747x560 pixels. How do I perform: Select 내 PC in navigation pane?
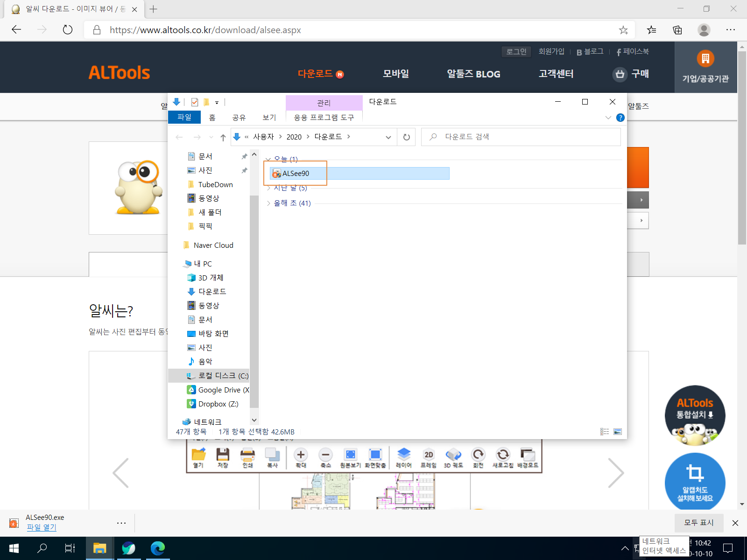coord(203,264)
